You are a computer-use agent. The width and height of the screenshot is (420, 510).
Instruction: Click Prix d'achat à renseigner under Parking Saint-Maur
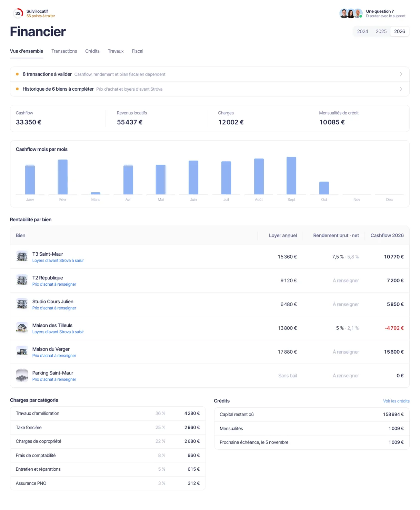pos(54,379)
